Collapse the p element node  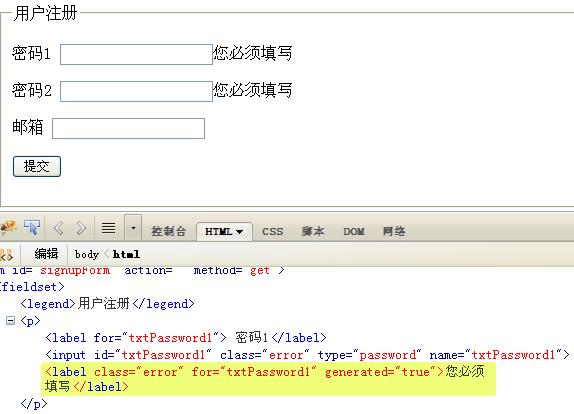tap(11, 321)
